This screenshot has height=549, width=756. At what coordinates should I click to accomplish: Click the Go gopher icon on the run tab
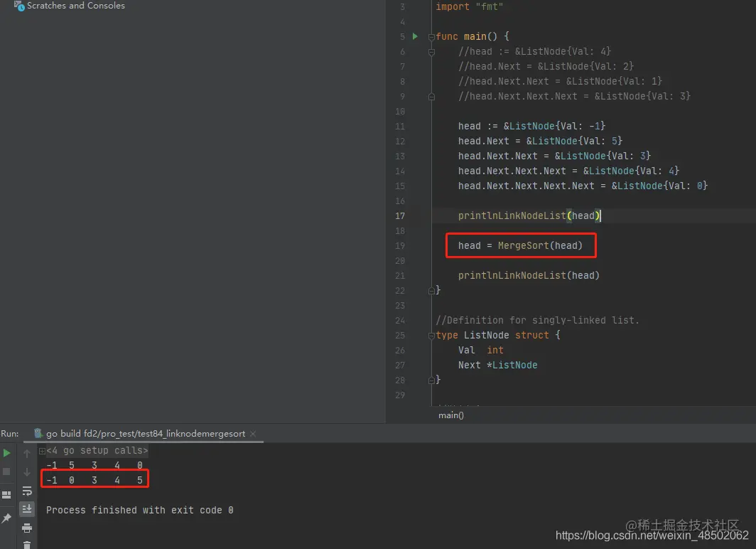[38, 433]
